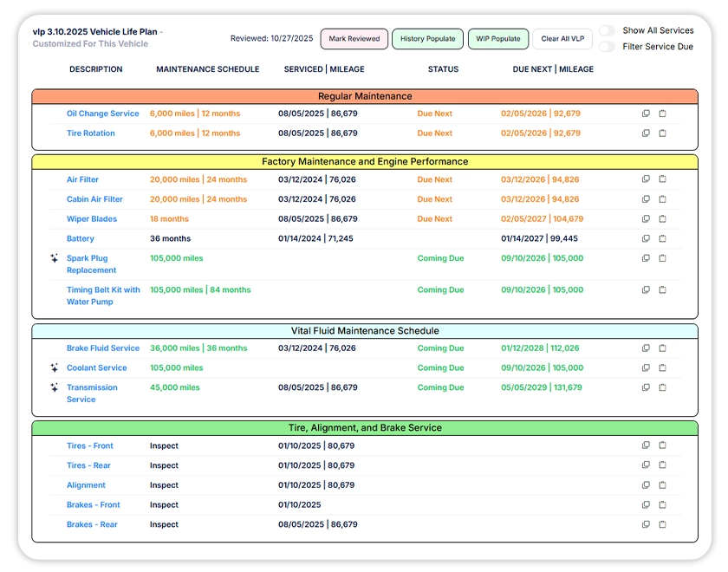
Task: Collapse the Factory Maintenance and Engine Performance header
Action: click(x=364, y=162)
